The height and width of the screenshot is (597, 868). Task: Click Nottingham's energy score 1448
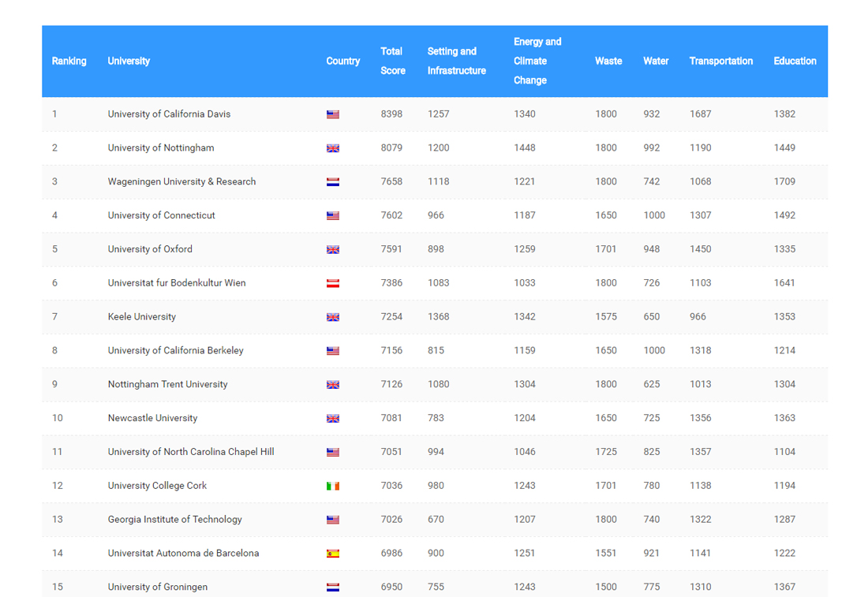tap(524, 147)
